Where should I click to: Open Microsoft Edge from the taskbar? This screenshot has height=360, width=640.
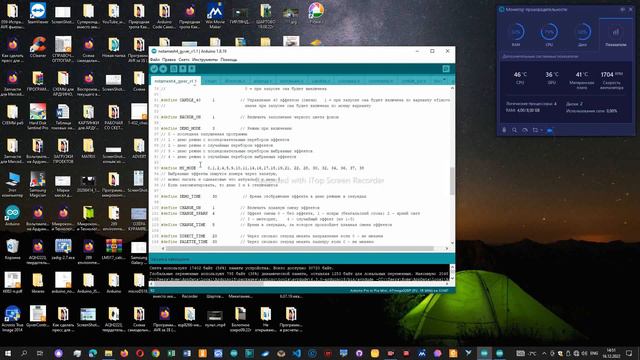93,353
